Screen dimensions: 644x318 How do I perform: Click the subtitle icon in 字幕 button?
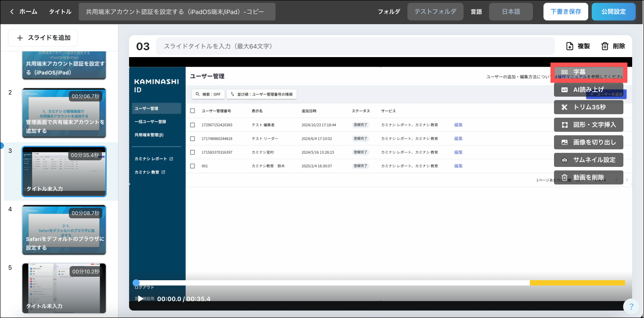tap(565, 72)
